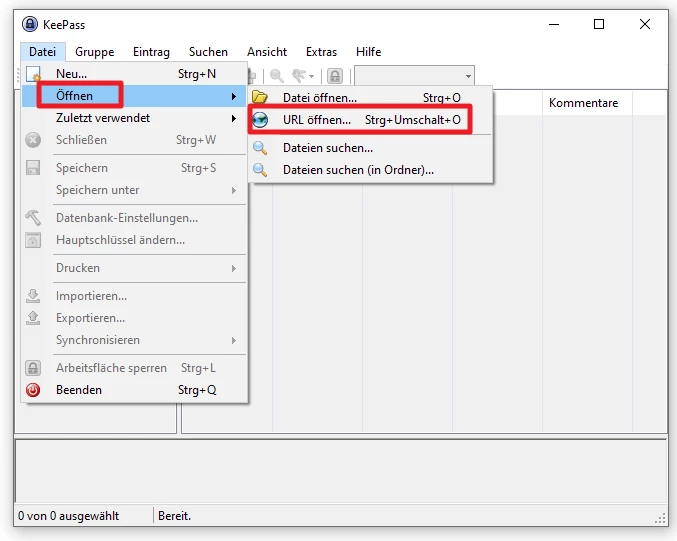Expand the Zuletzt verwendet submenu arrow
This screenshot has width=677, height=541.
click(x=234, y=118)
